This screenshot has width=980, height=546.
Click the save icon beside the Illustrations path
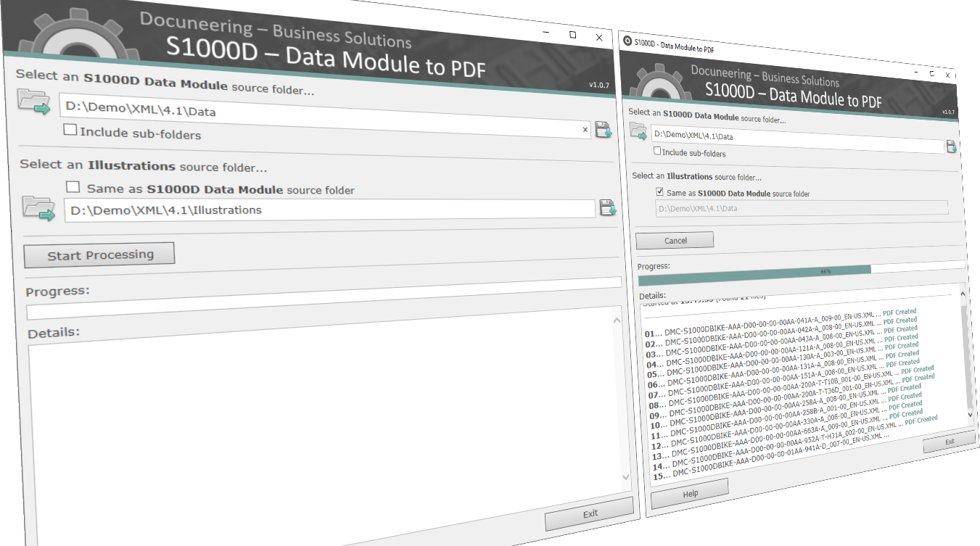608,208
